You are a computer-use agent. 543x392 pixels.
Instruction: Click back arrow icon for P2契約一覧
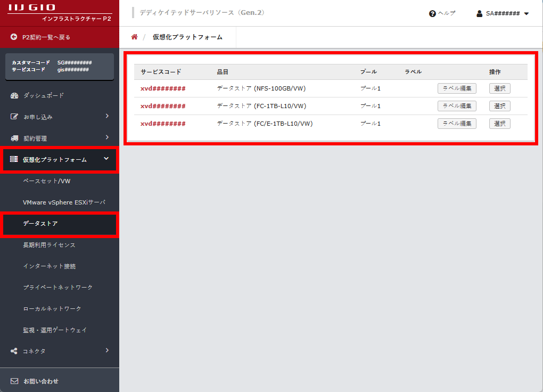14,37
